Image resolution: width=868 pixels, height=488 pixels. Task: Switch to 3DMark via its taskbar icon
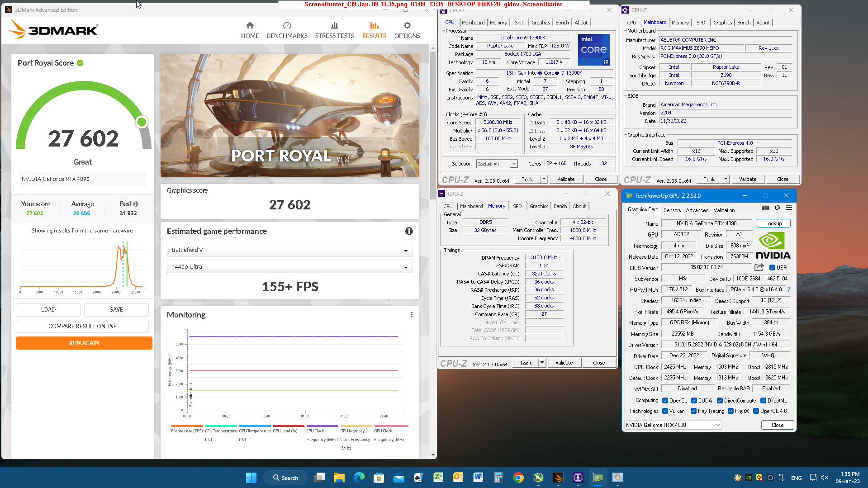point(558,478)
